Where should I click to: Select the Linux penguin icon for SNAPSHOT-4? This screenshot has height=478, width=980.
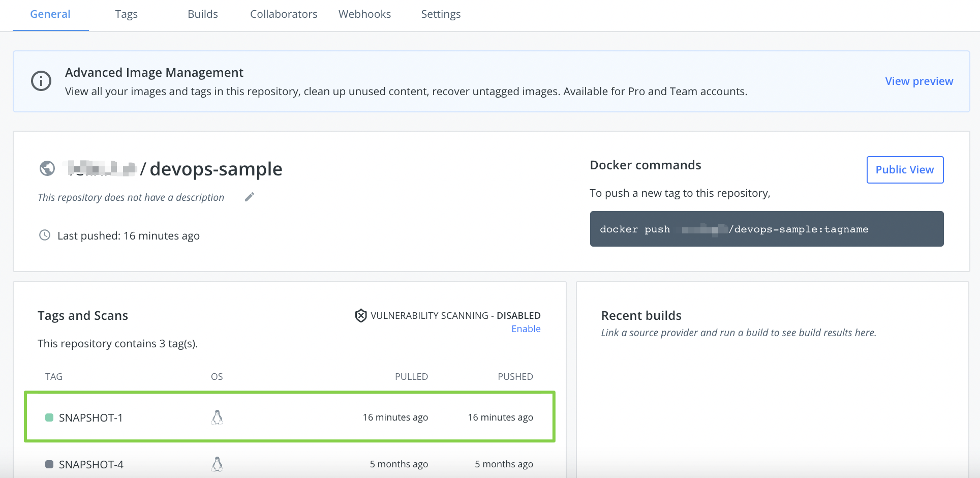pyautogui.click(x=217, y=463)
